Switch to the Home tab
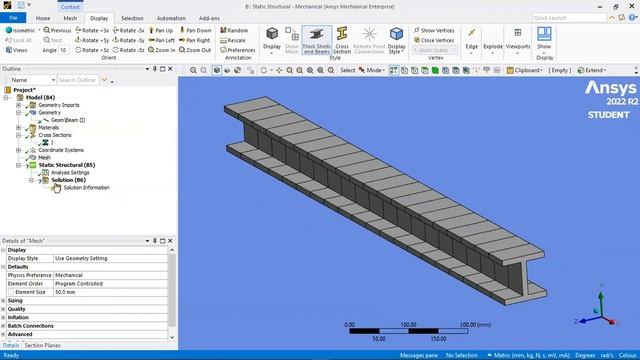This screenshot has width=640, height=360. 43,18
